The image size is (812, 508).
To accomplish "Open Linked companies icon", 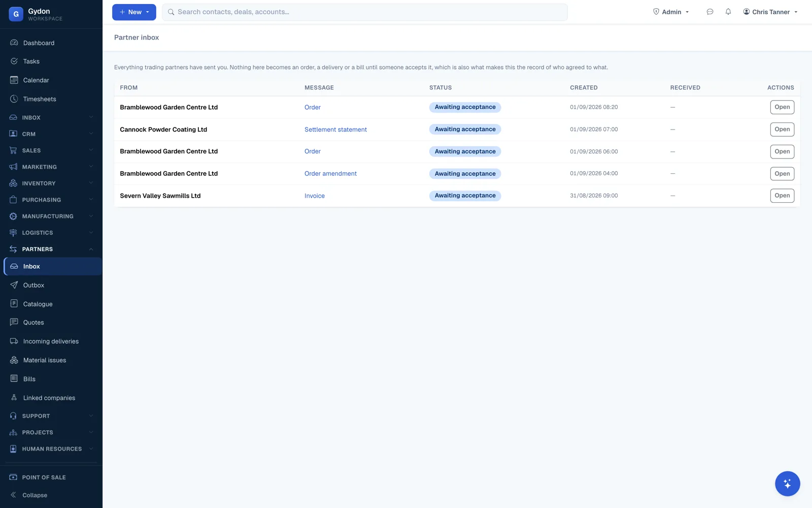I will (x=14, y=398).
